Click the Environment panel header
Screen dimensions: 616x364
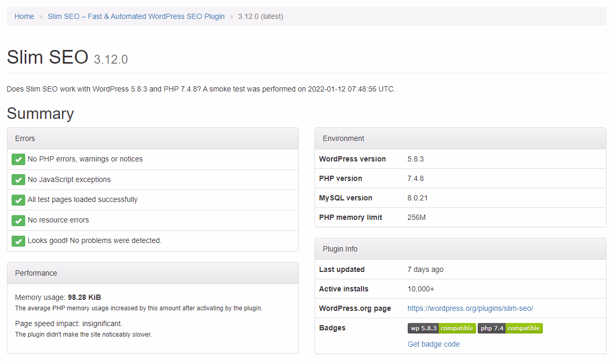tap(460, 138)
